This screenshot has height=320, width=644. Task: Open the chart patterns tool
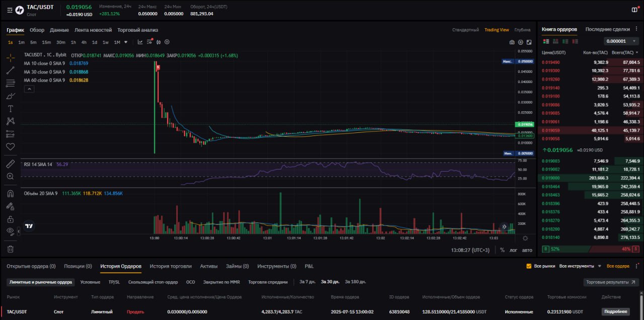pyautogui.click(x=10, y=121)
